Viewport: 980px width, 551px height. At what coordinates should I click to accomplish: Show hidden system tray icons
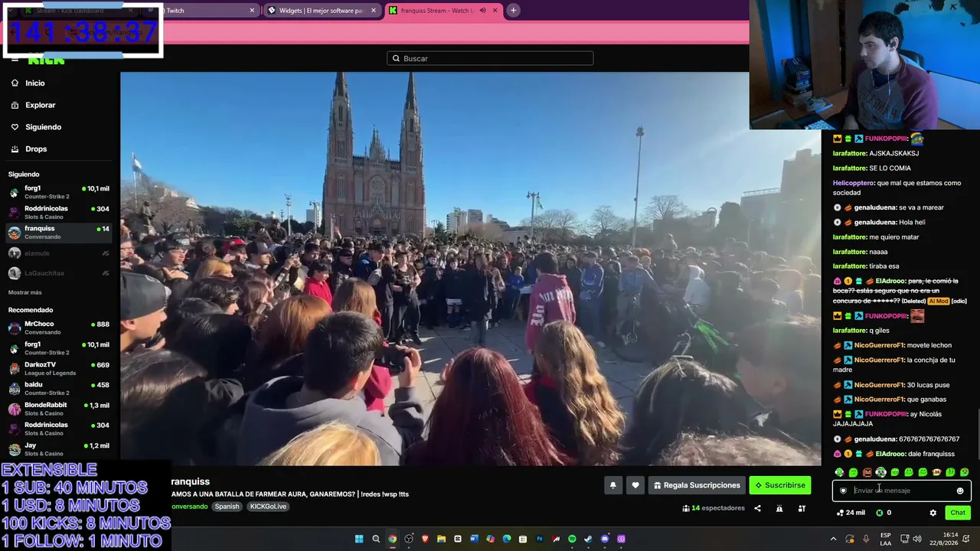click(834, 539)
